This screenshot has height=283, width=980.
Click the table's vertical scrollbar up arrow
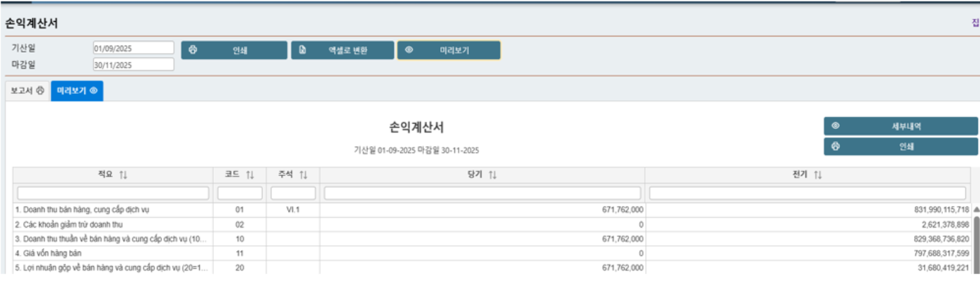[x=976, y=209]
